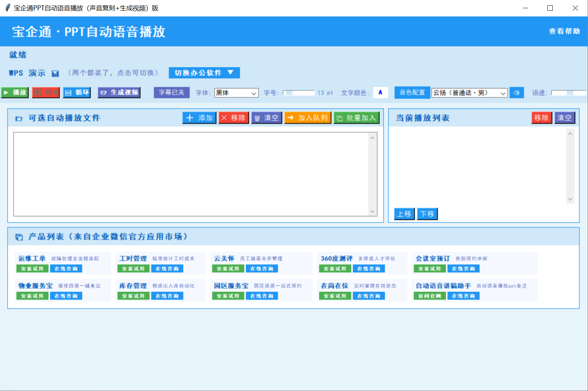Screen dimensions: 588x391
Task: Click the 就绪 status text
Action: pyautogui.click(x=18, y=55)
